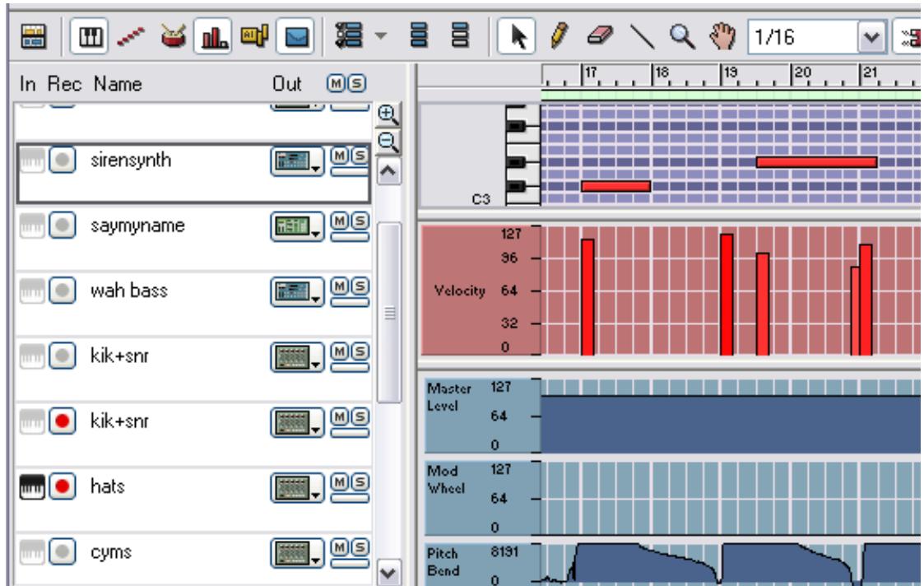Viewport: 924px width, 586px height.
Task: Mute the saymyname track
Action: [341, 222]
